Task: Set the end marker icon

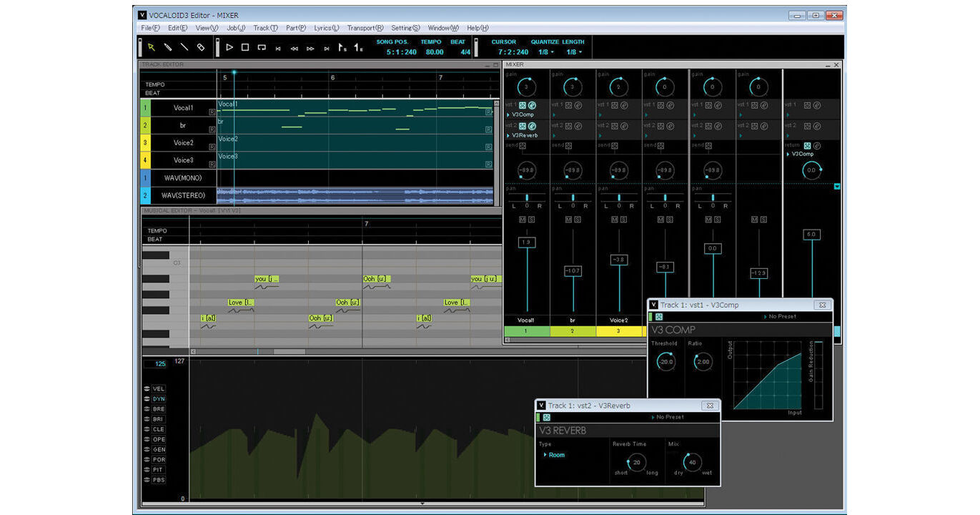Action: click(x=359, y=47)
